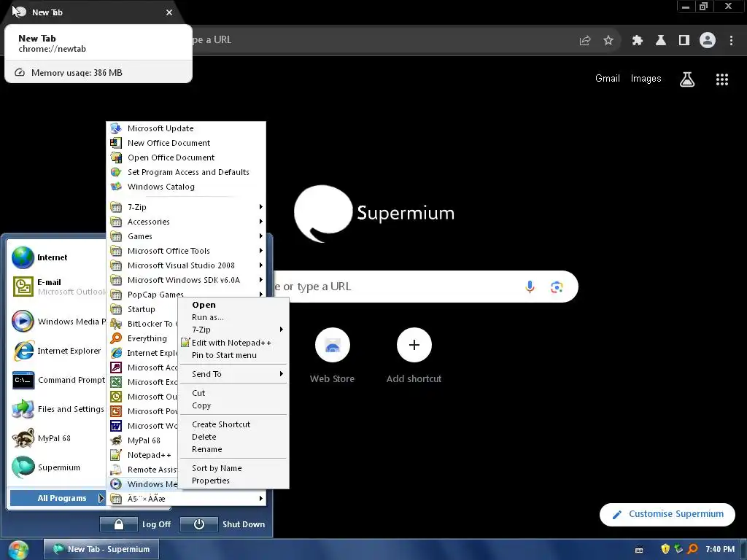Expand the Startup folder
747x560 pixels.
tap(143, 309)
